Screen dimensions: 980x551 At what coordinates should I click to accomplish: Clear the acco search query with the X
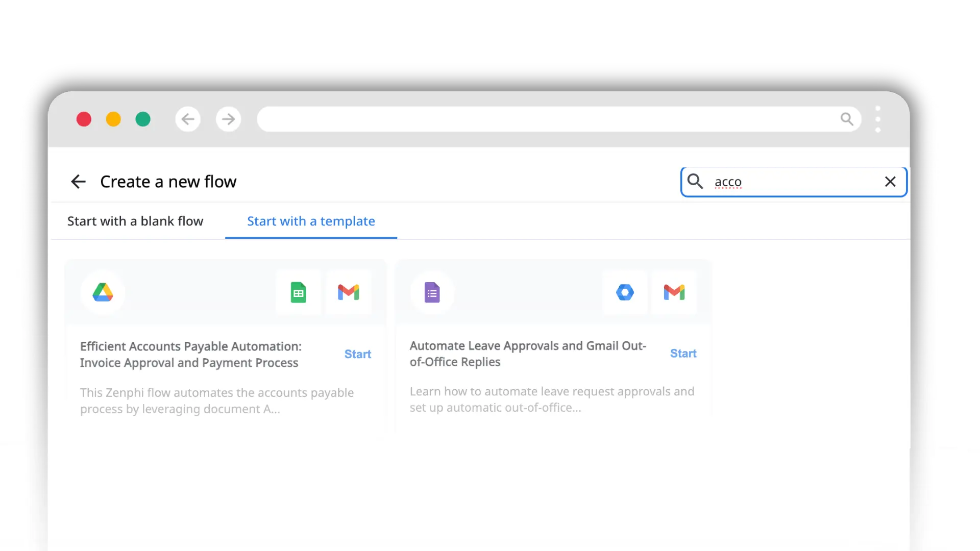coord(890,182)
